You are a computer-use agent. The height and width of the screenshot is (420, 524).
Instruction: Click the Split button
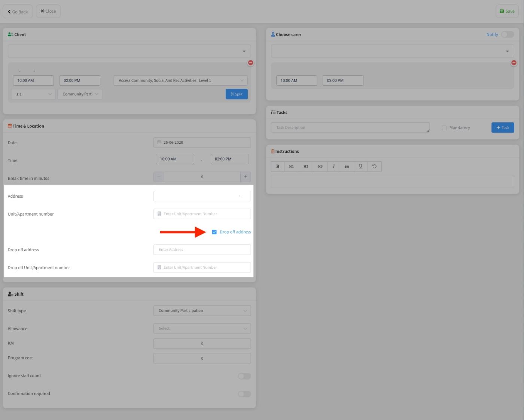237,94
